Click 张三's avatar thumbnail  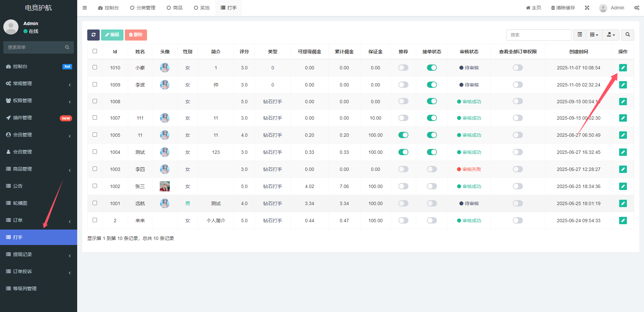pyautogui.click(x=164, y=186)
